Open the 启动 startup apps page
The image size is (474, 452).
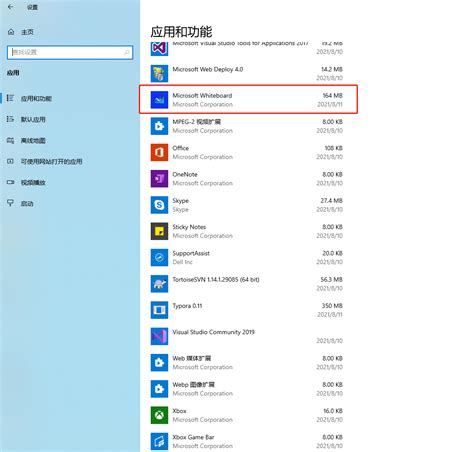(27, 203)
